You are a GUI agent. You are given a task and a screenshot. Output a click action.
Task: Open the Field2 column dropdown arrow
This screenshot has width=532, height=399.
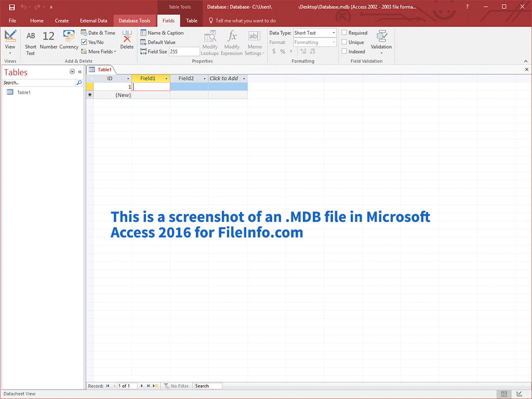(205, 79)
